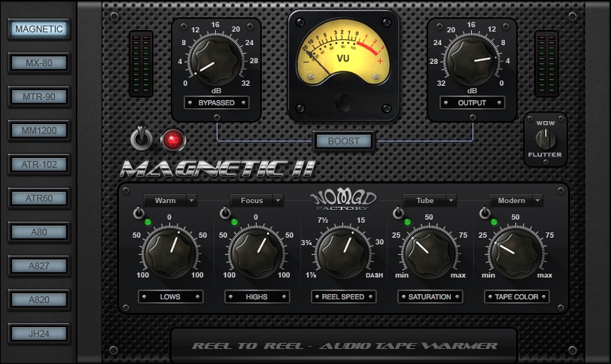Click the HIGHS label plate
Screen dimensions: 611x364
257,296
